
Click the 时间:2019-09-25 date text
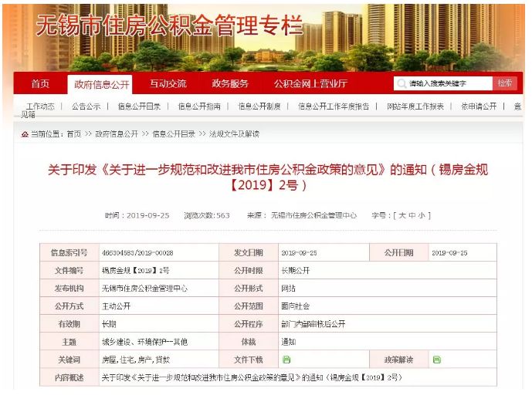[x=137, y=215]
